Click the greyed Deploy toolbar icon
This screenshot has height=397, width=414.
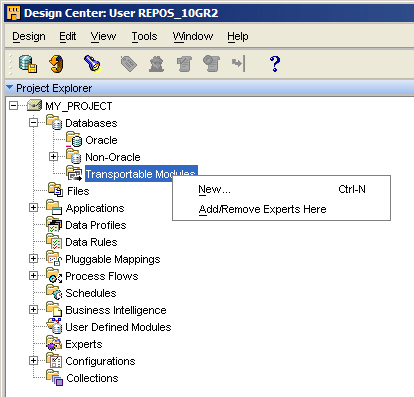coord(211,64)
